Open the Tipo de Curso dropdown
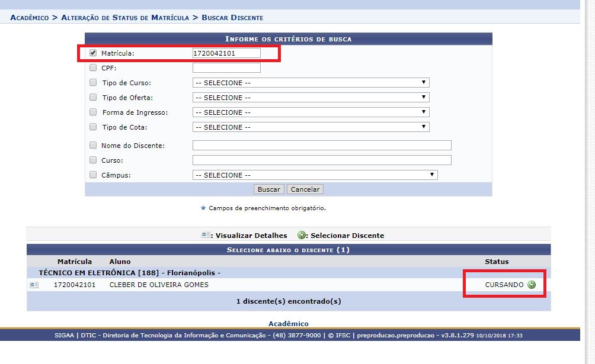The image size is (595, 364). (x=311, y=83)
